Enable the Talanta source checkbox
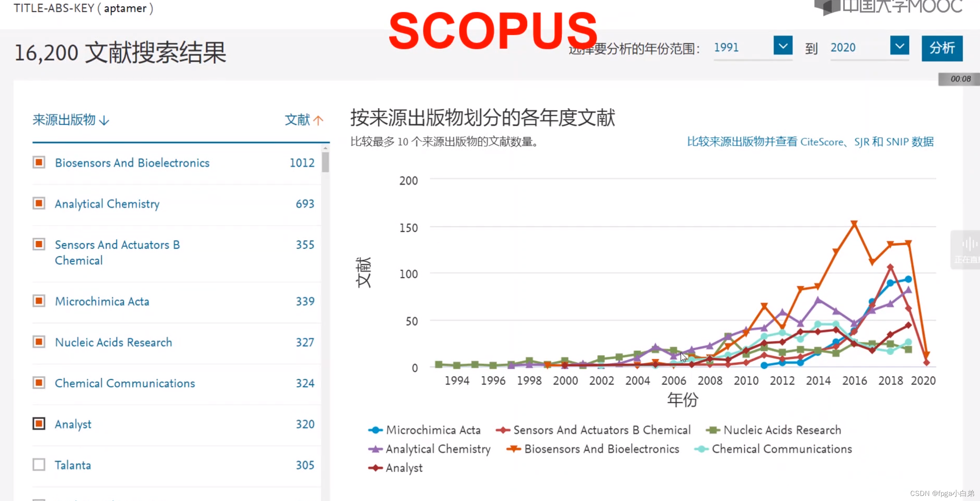Viewport: 980px width, 501px height. (x=39, y=465)
